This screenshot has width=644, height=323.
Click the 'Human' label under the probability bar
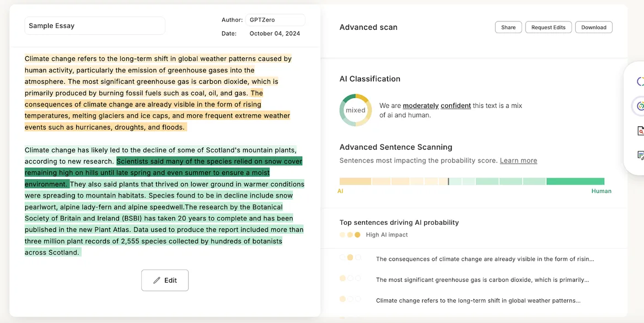(x=602, y=191)
